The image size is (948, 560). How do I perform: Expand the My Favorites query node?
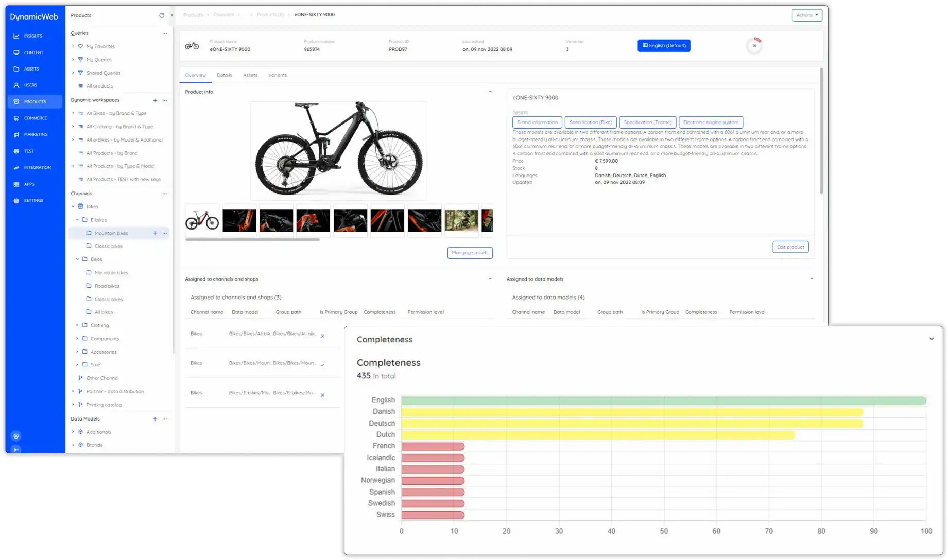click(73, 46)
